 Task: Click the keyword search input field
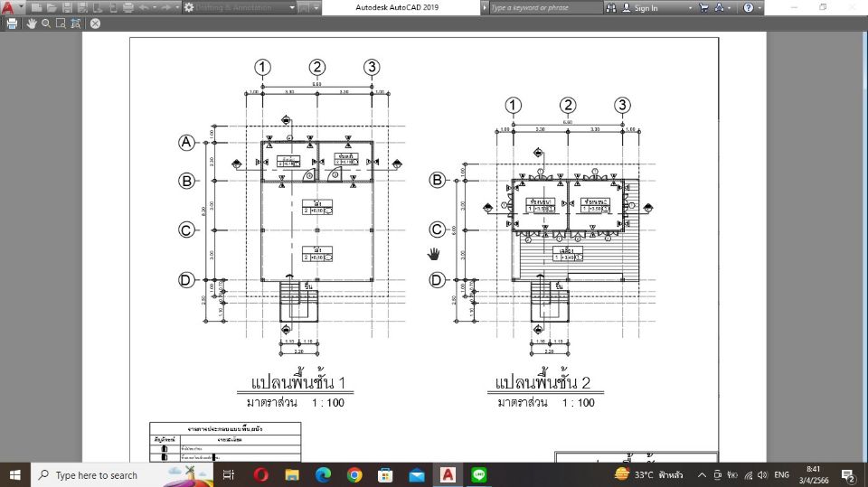(x=544, y=7)
